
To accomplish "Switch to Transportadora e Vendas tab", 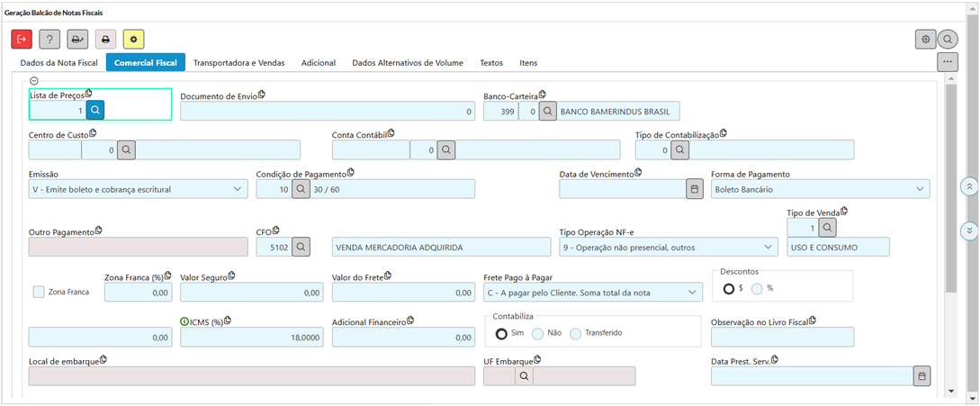I will (x=239, y=63).
